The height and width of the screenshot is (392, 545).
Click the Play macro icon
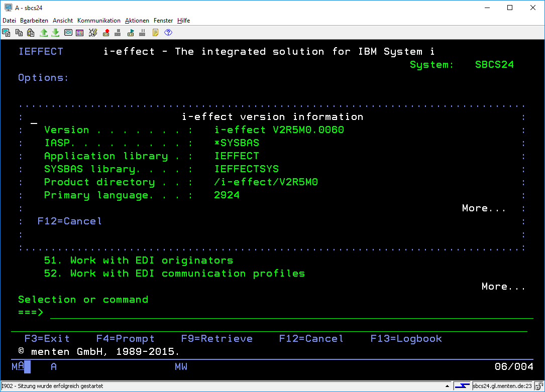pyautogui.click(x=131, y=33)
